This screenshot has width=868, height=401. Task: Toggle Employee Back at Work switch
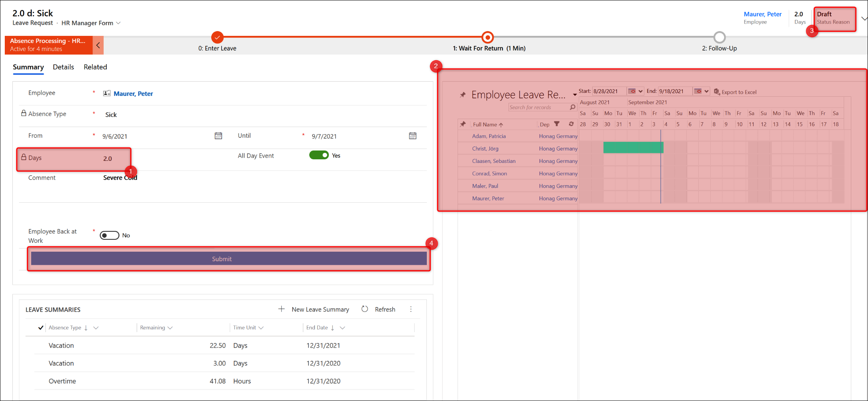110,235
